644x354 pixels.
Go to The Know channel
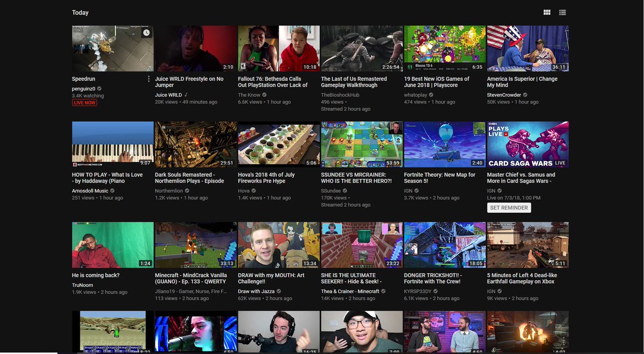(x=250, y=95)
